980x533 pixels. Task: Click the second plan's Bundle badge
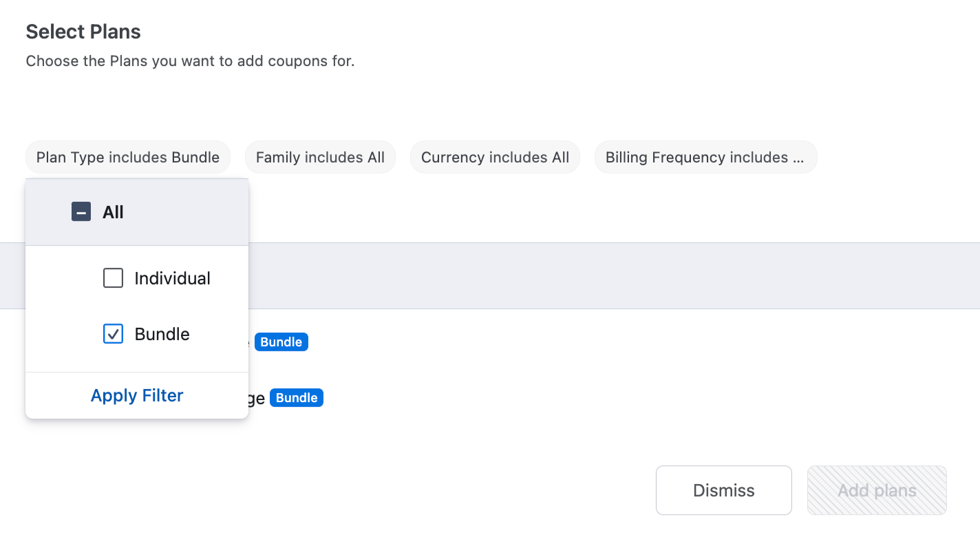pos(297,398)
